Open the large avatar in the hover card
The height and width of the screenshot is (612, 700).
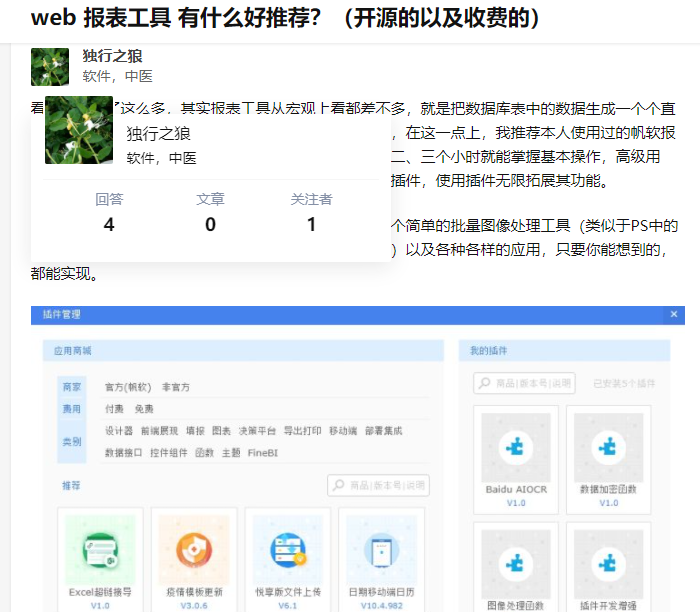[x=79, y=130]
